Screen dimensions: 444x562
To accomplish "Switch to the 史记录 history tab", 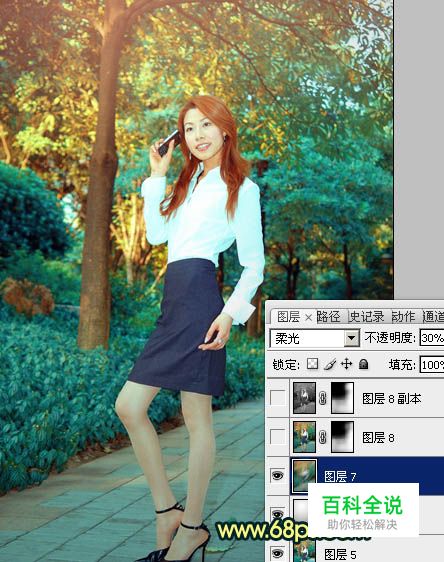I will 367,317.
